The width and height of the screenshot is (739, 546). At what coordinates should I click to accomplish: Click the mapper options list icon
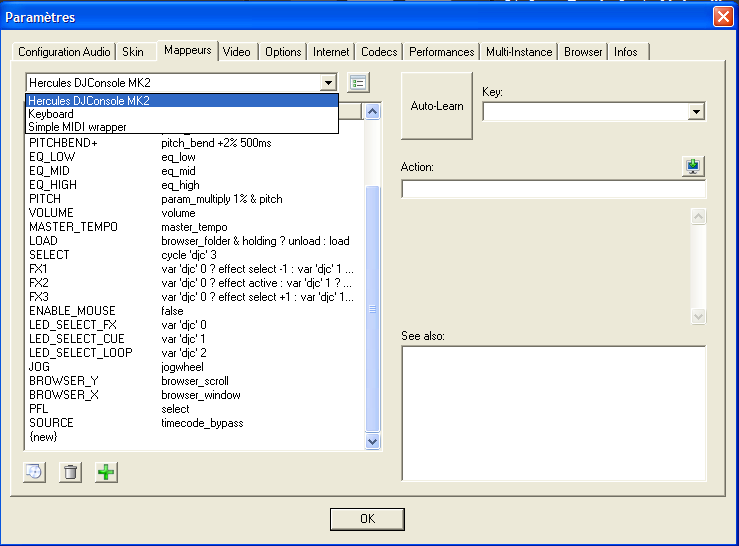pos(358,82)
